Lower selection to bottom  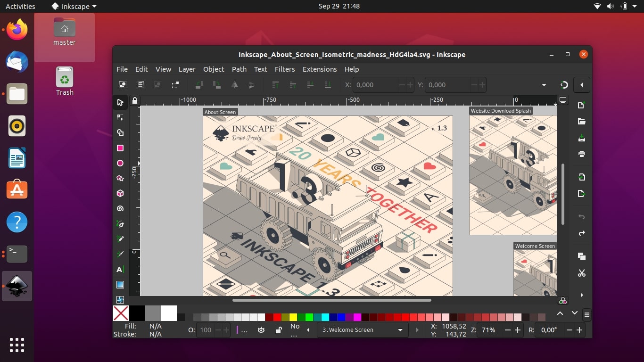(328, 85)
